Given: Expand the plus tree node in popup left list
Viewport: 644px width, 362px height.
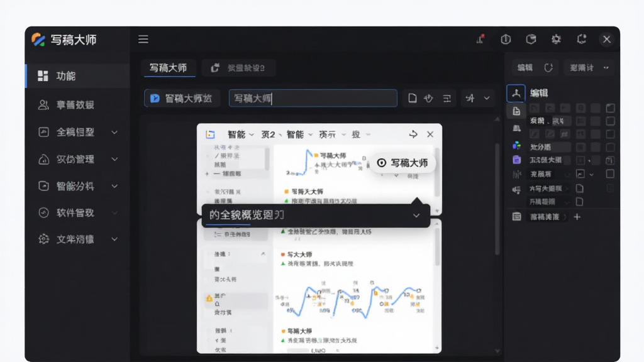Looking at the screenshot, I should tap(207, 174).
